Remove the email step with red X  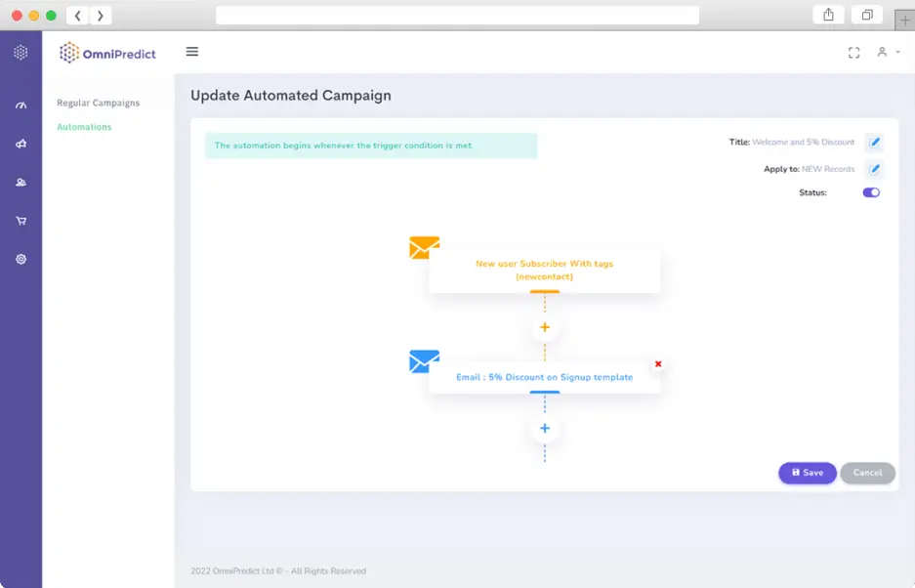click(658, 364)
